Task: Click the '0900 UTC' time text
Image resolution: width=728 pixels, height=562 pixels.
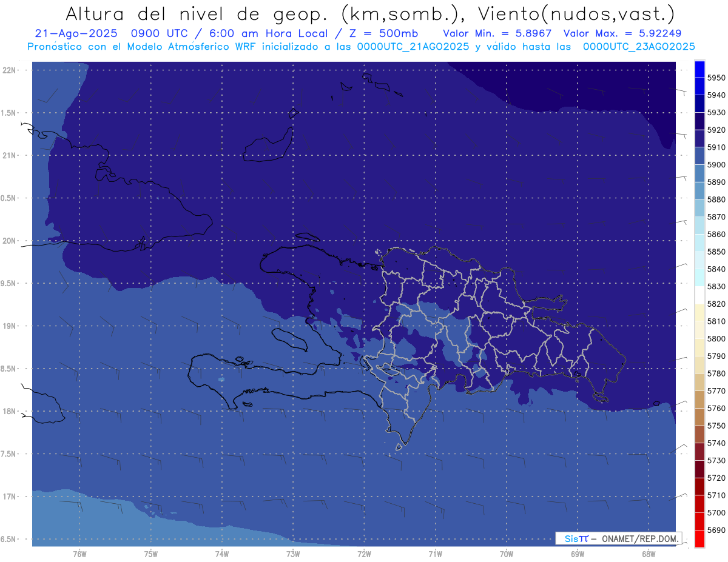Action: pos(163,33)
